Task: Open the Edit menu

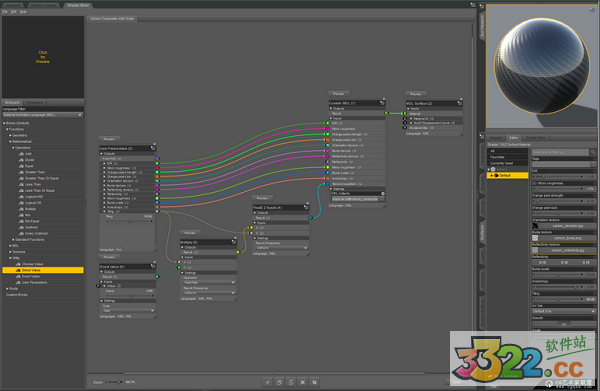Action: coord(14,12)
